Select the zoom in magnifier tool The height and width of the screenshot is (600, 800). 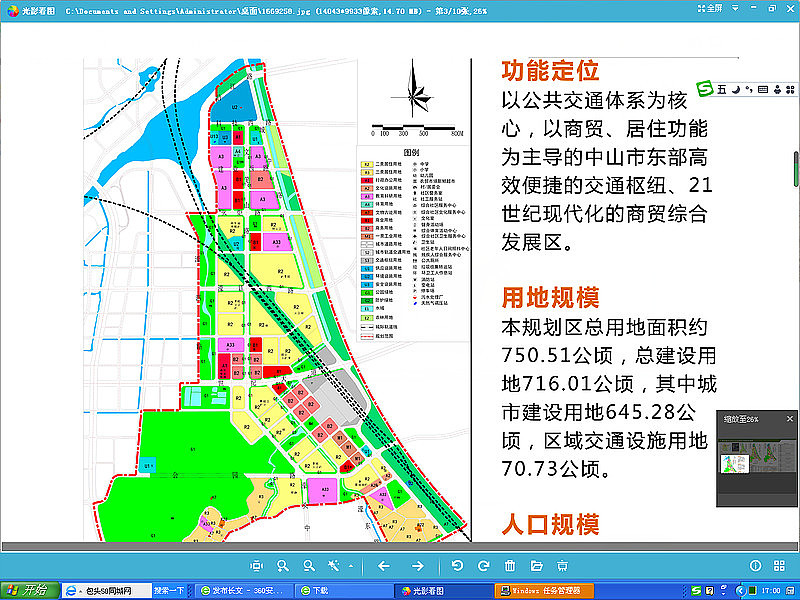(x=283, y=565)
